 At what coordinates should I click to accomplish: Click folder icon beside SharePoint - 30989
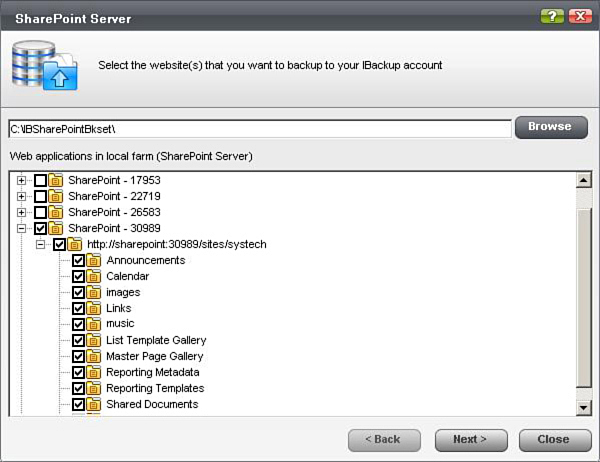coord(56,228)
